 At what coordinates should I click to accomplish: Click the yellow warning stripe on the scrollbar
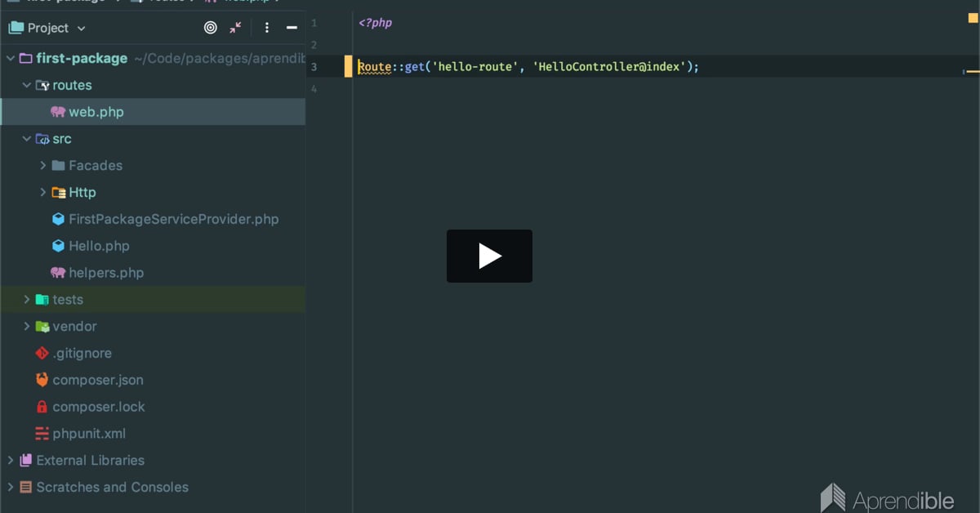973,72
